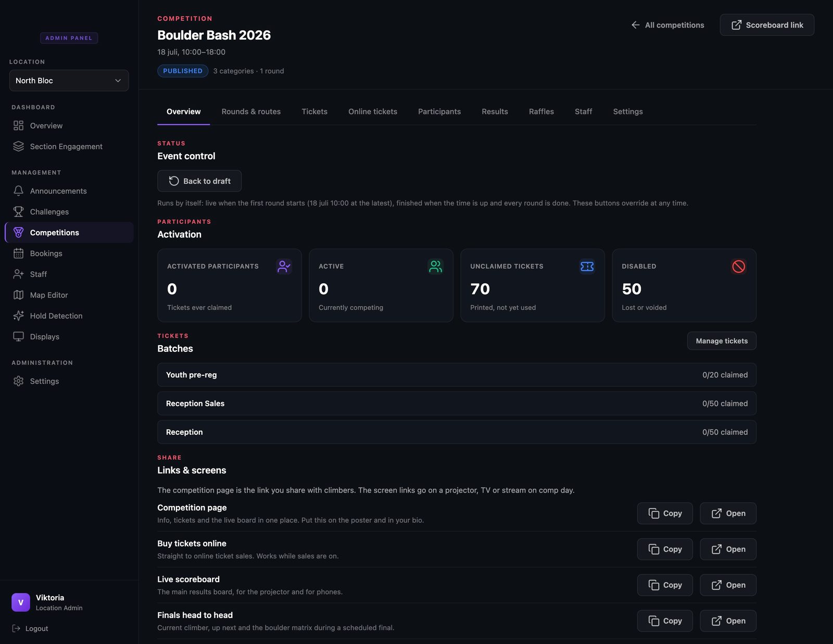This screenshot has height=644, width=833.
Task: Open the Online tickets tab
Action: 373,111
